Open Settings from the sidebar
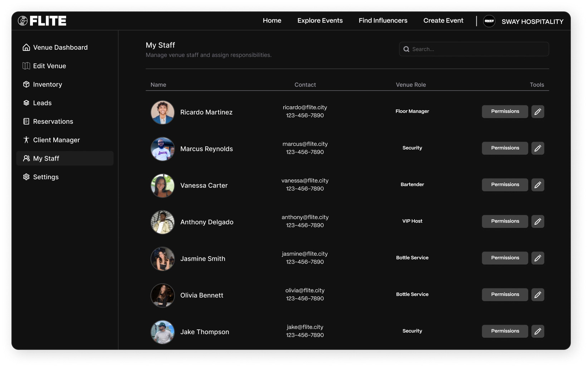 tap(45, 177)
